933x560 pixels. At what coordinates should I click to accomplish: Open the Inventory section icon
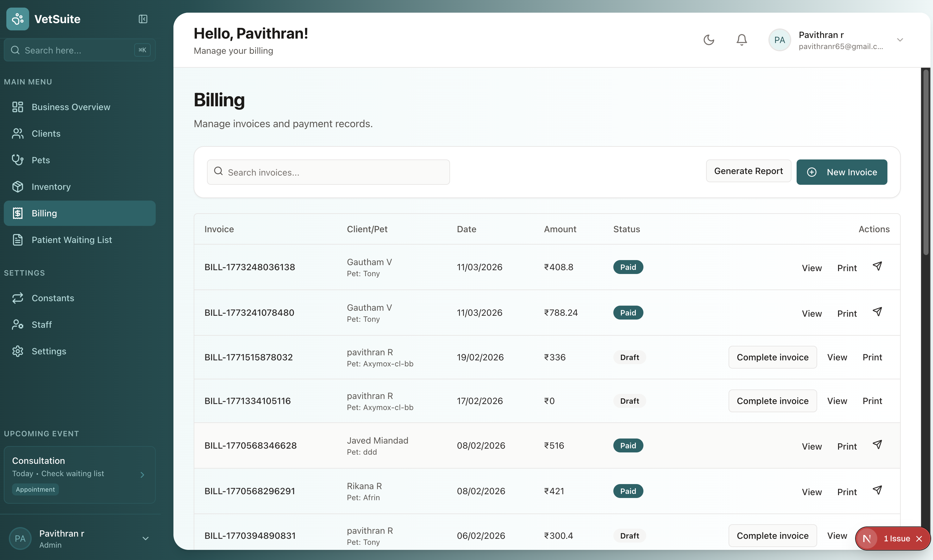point(18,186)
